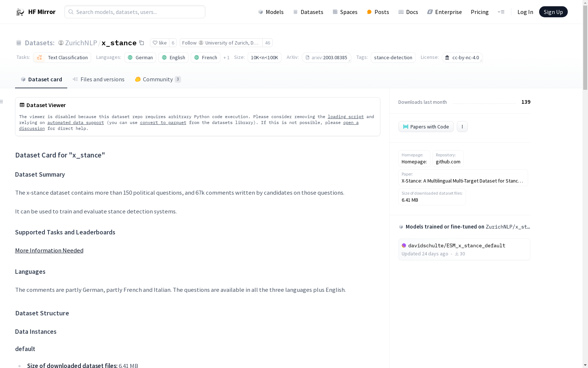Open the github.com repository link
The width and height of the screenshot is (588, 368).
pos(448,159)
